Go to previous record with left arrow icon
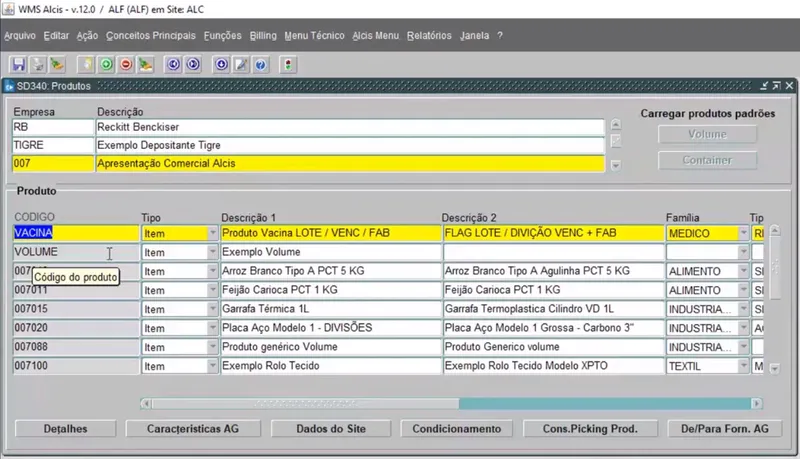This screenshot has width=800, height=459. point(173,65)
